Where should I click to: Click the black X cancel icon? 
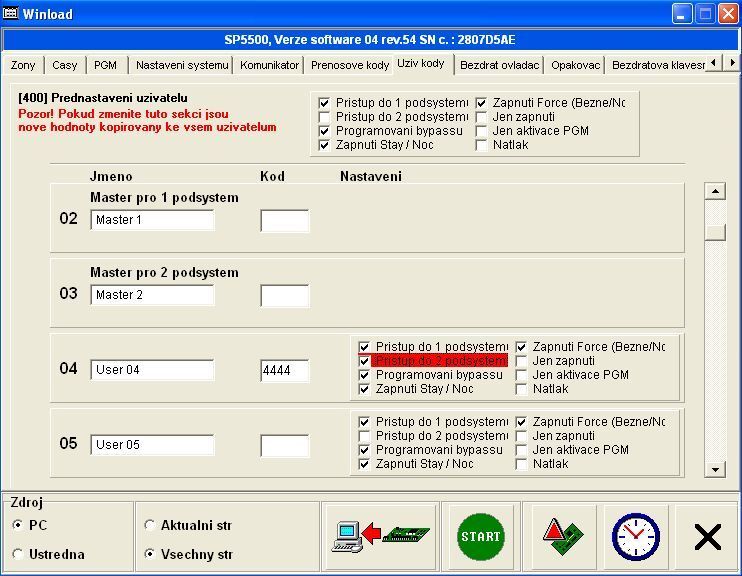tap(707, 537)
